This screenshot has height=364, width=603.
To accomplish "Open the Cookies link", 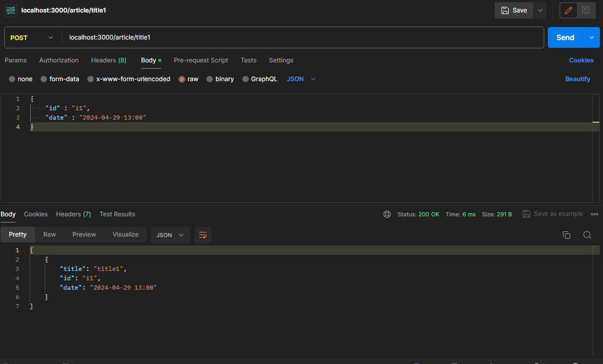I will click(x=581, y=60).
